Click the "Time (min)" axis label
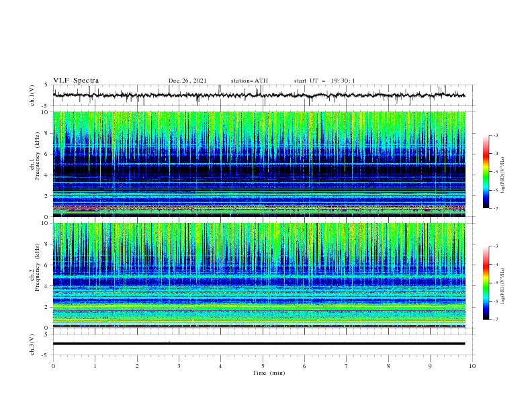The height and width of the screenshot is (411, 532). 269,373
